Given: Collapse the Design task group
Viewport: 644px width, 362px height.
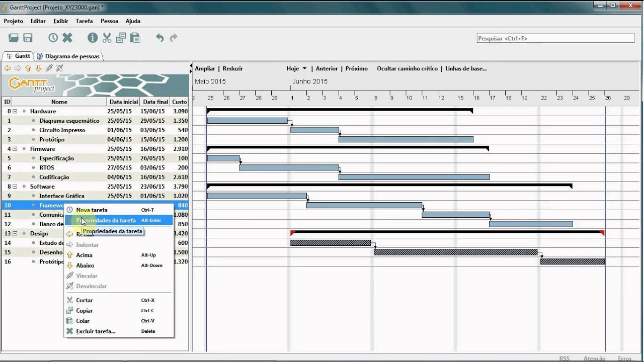Looking at the screenshot, I should 15,233.
